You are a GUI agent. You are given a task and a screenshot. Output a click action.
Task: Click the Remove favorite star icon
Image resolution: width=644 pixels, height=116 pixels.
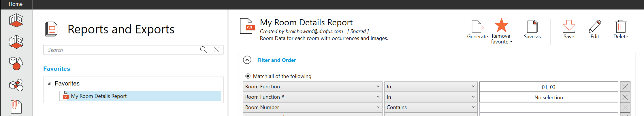coord(501,26)
